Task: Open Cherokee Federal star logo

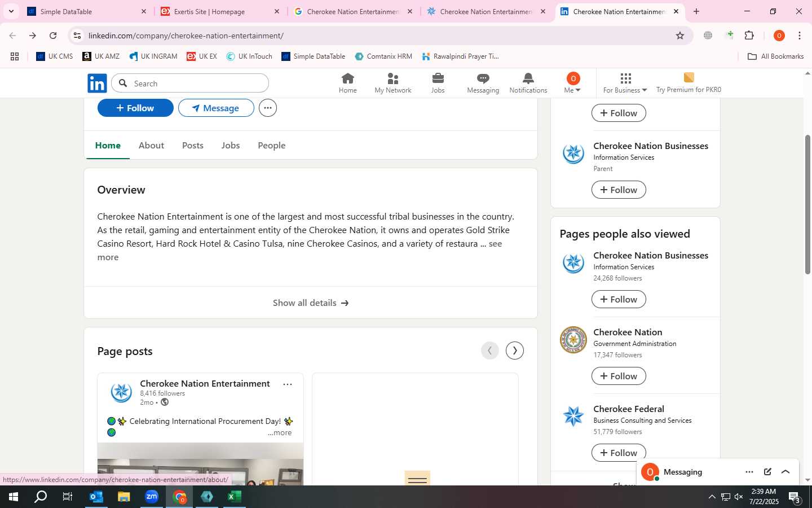Action: pos(573,417)
